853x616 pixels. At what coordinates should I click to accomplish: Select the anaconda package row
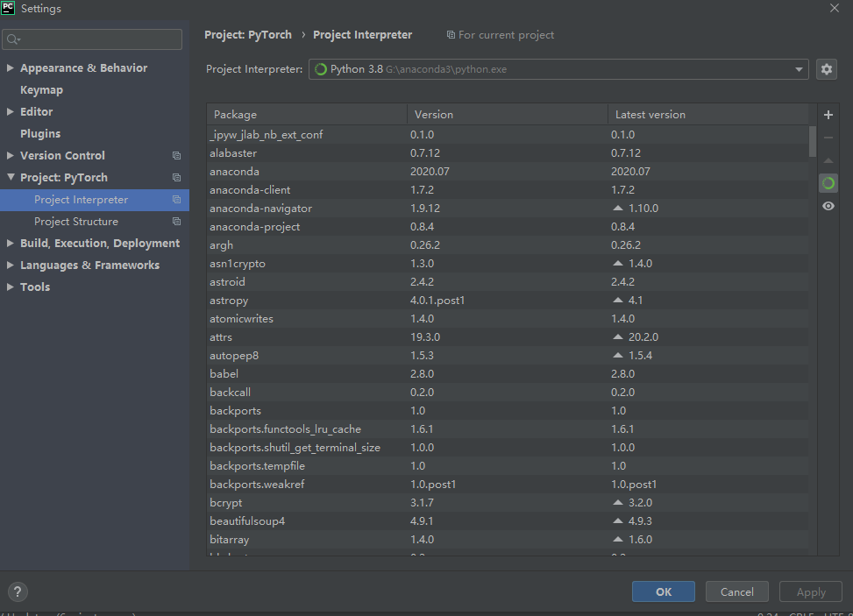click(508, 171)
